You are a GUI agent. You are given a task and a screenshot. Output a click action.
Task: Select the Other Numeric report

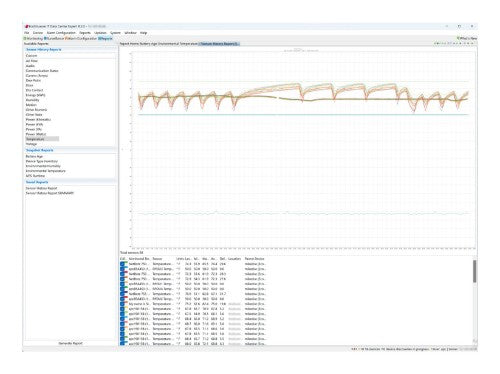(x=36, y=110)
